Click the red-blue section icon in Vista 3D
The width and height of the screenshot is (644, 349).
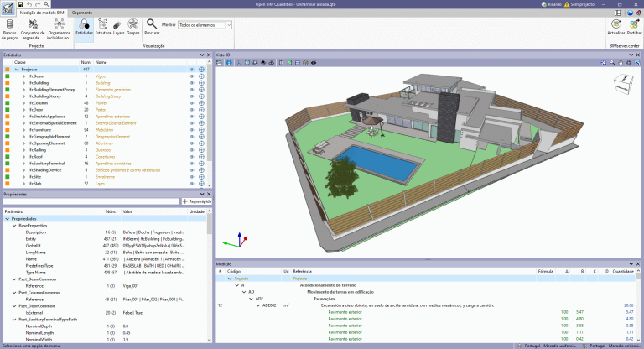281,63
